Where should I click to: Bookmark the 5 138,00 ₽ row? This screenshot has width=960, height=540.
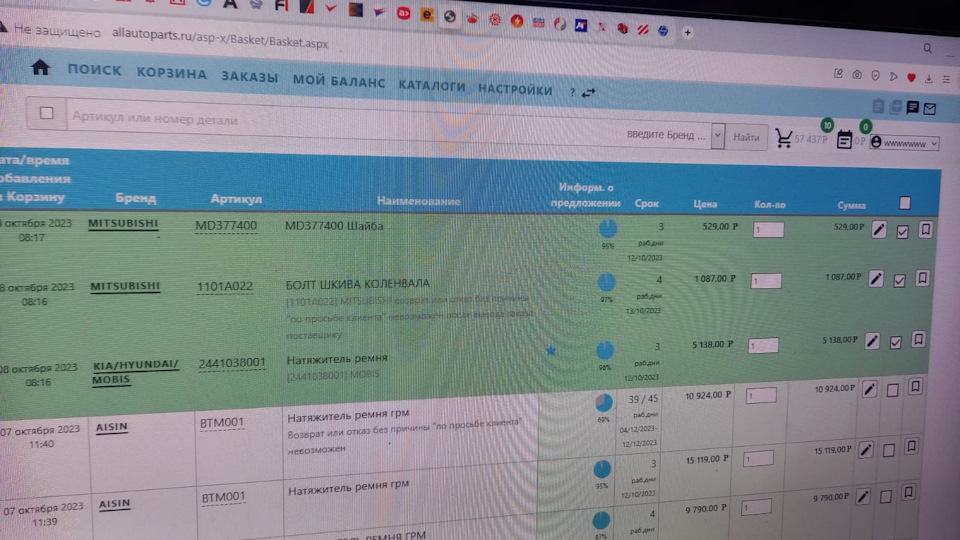[918, 339]
